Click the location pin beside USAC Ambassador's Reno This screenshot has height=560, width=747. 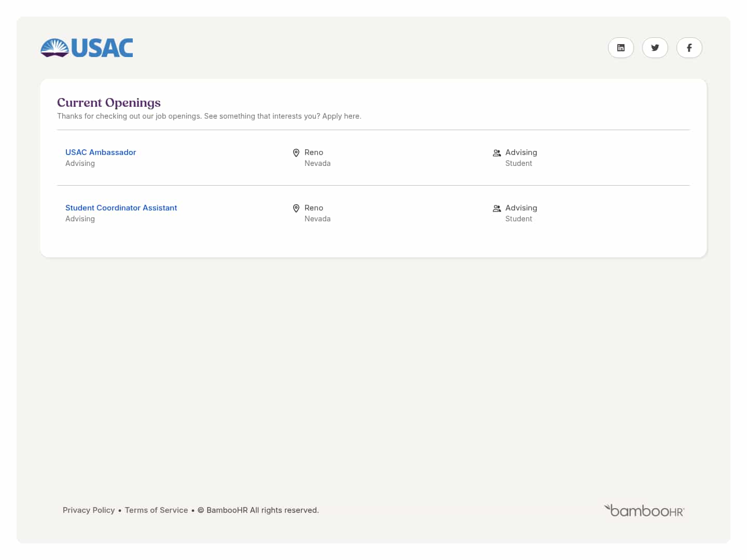tap(296, 153)
